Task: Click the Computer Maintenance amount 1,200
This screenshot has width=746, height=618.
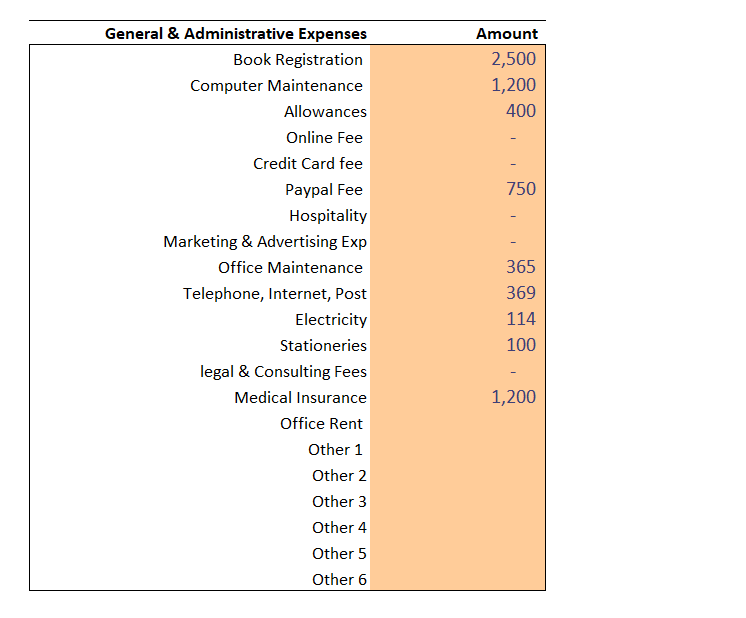Action: (x=513, y=85)
